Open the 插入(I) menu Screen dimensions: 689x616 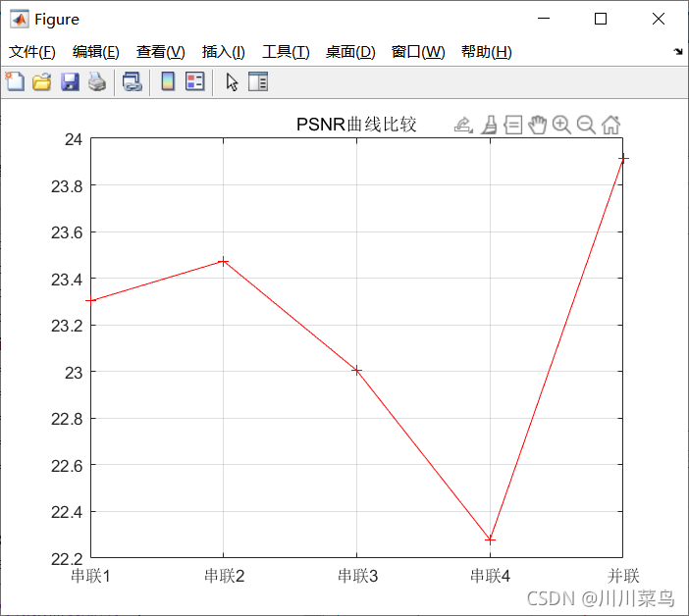[223, 52]
